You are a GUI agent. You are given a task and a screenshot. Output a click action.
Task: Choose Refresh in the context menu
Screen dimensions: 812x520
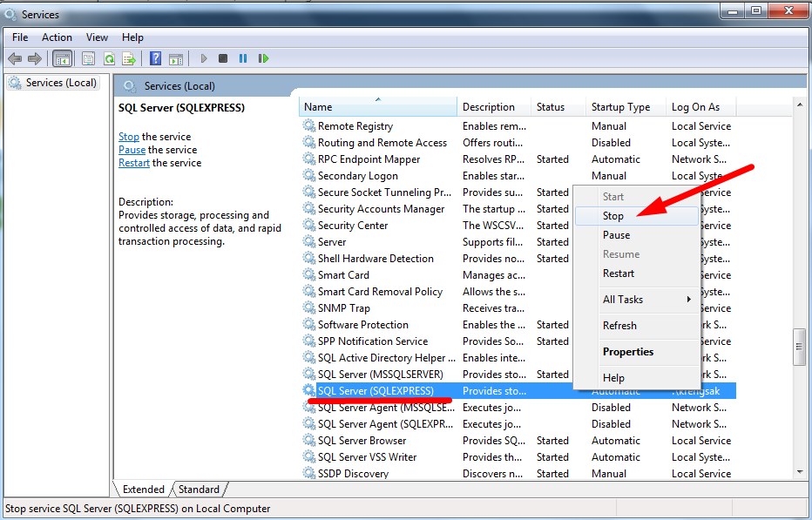(637, 326)
